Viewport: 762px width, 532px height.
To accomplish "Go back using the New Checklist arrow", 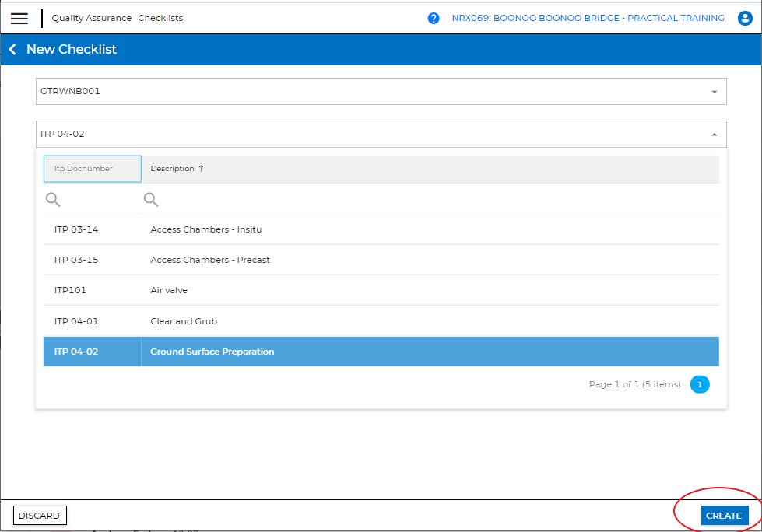I will point(12,50).
